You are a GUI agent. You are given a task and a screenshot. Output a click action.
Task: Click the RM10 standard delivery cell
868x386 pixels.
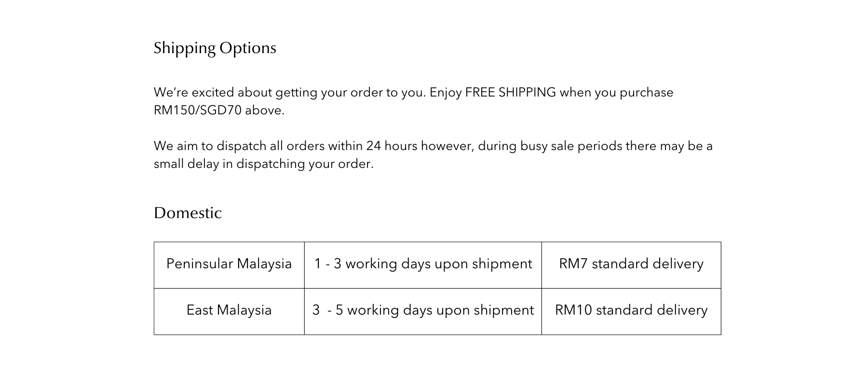coord(631,310)
